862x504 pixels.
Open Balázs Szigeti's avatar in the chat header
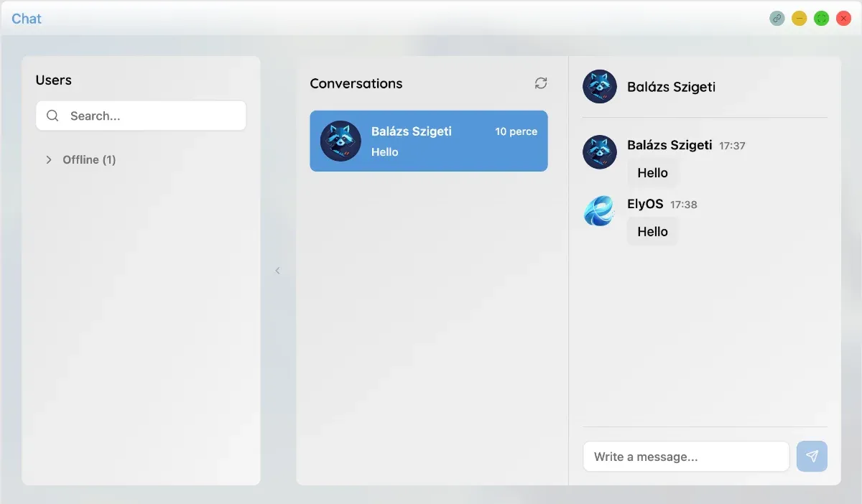(x=599, y=87)
